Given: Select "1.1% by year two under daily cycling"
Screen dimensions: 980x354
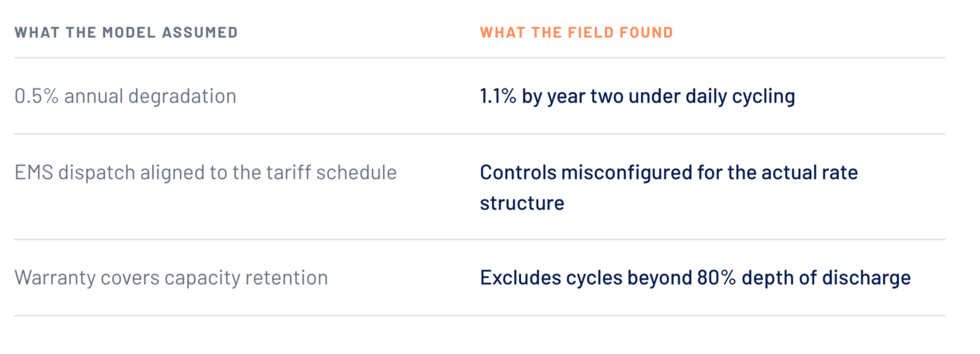Looking at the screenshot, I should tap(637, 96).
